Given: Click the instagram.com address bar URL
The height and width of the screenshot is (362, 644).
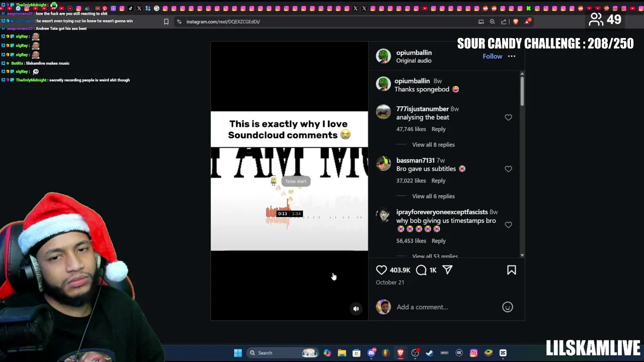Looking at the screenshot, I should pos(223,22).
